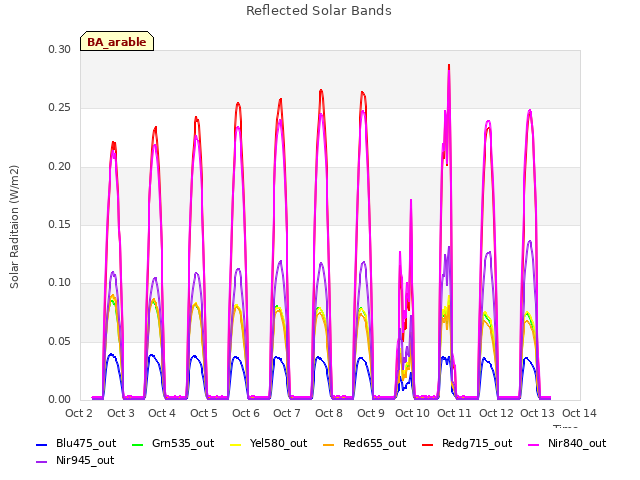Image resolution: width=640 pixels, height=480 pixels.
Task: Click the green Grn535_out legend color line
Action: (138, 444)
